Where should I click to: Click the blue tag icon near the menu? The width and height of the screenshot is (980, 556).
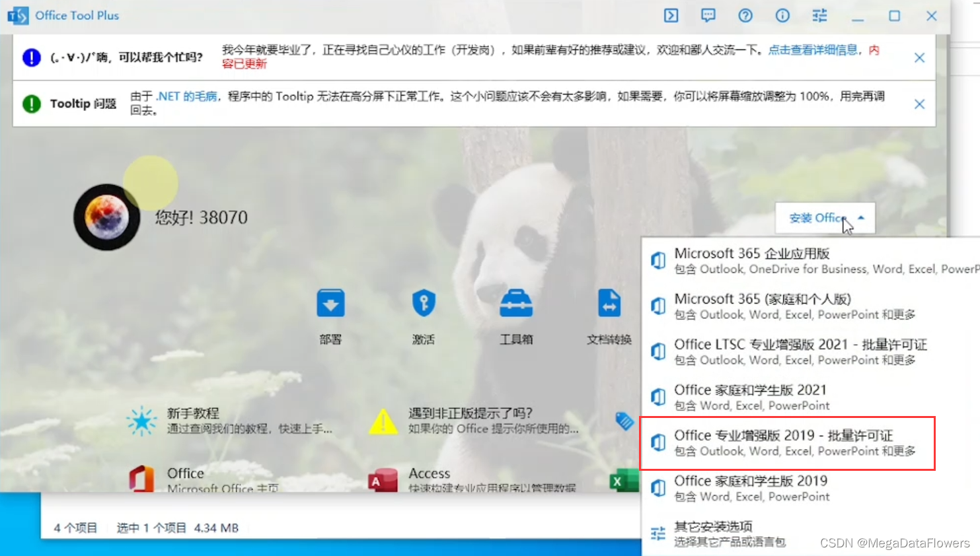(624, 421)
